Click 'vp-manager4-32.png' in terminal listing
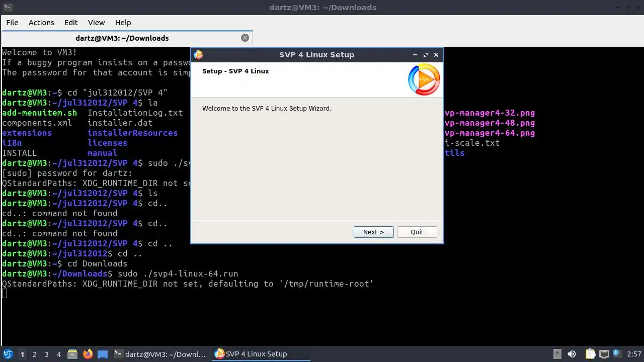 point(490,113)
